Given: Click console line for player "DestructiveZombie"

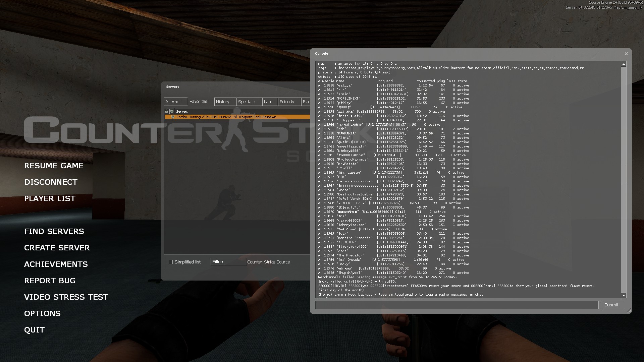Looking at the screenshot, I should (x=393, y=194).
